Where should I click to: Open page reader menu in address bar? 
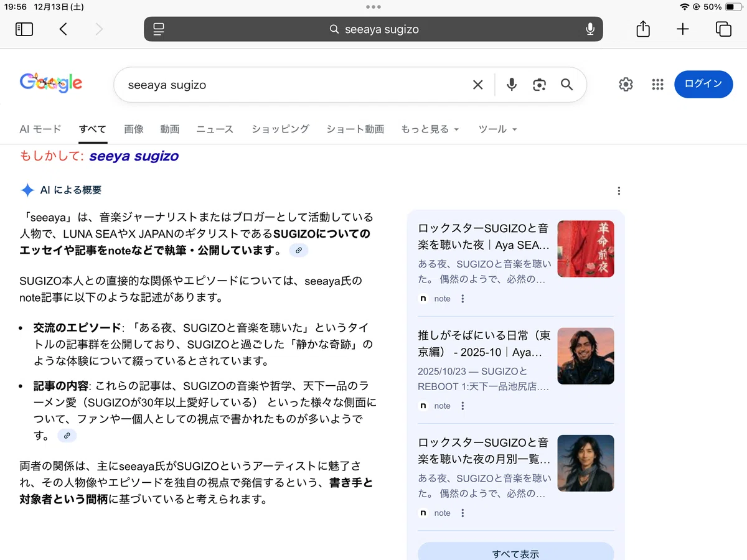pos(158,29)
